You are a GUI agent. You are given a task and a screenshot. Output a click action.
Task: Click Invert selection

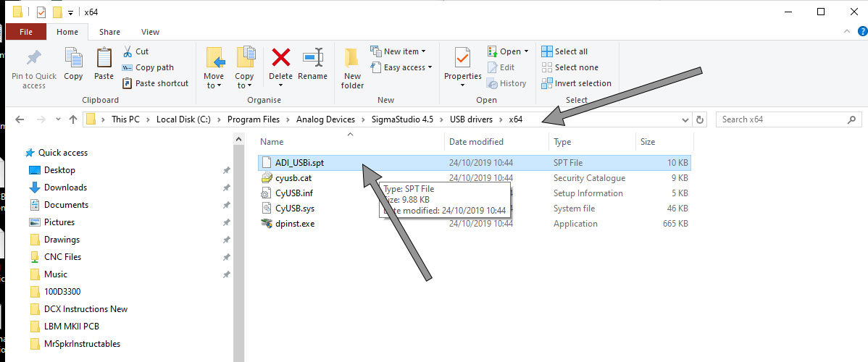click(576, 83)
